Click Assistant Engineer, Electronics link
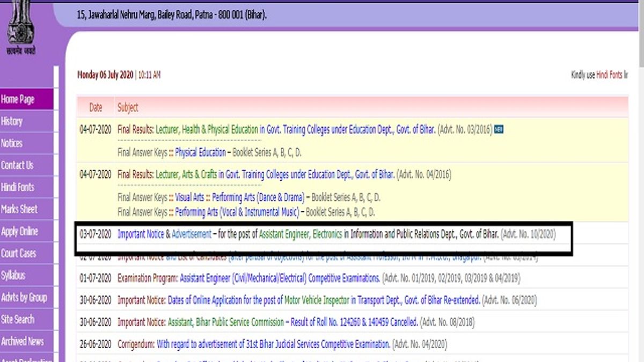 coord(301,234)
